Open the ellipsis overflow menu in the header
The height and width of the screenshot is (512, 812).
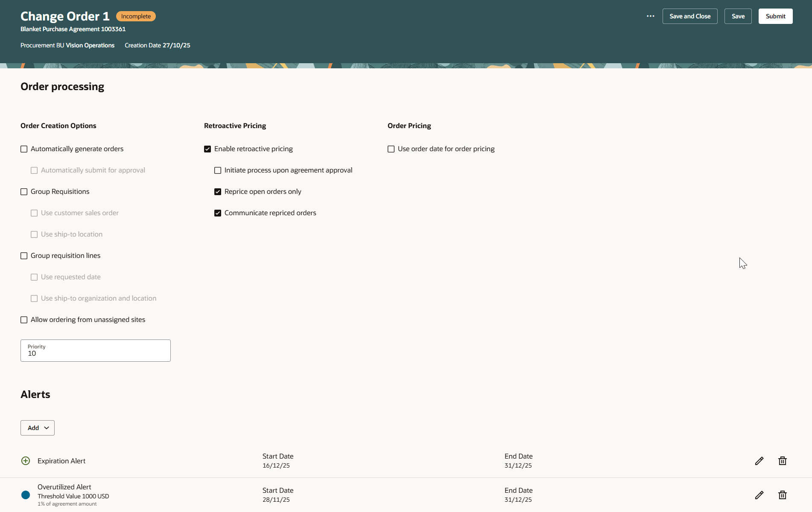tap(650, 16)
